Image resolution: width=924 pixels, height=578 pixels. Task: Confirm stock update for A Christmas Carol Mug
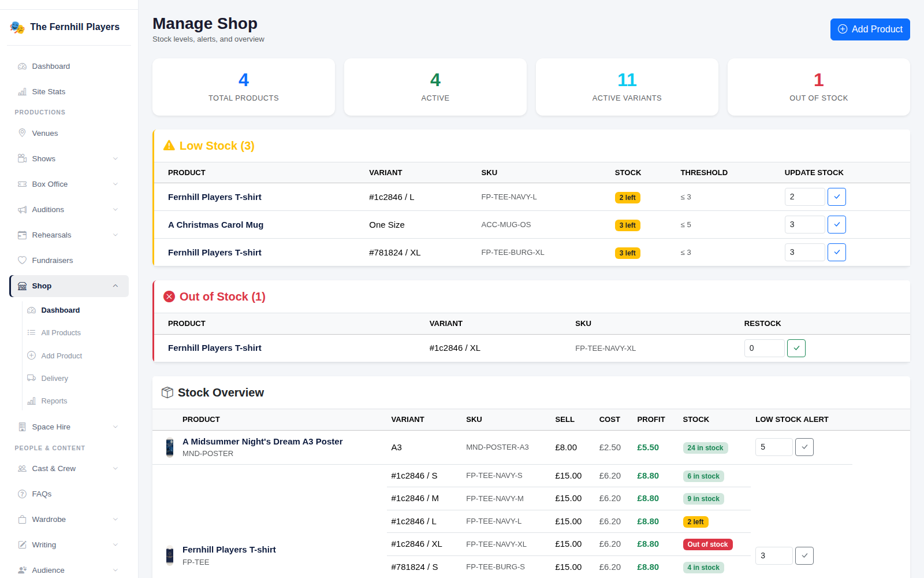(x=837, y=225)
